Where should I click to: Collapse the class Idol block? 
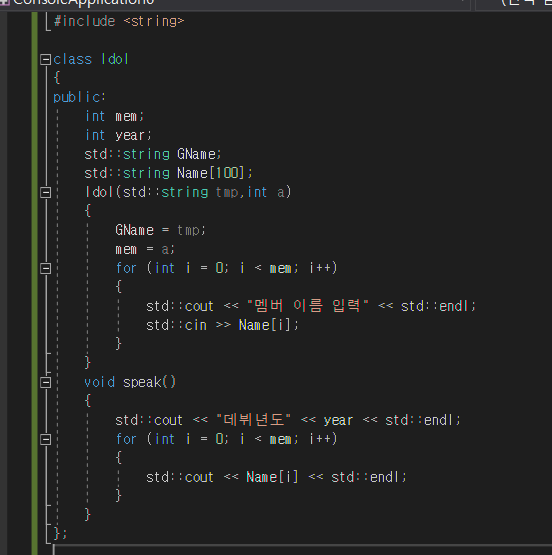(45, 59)
